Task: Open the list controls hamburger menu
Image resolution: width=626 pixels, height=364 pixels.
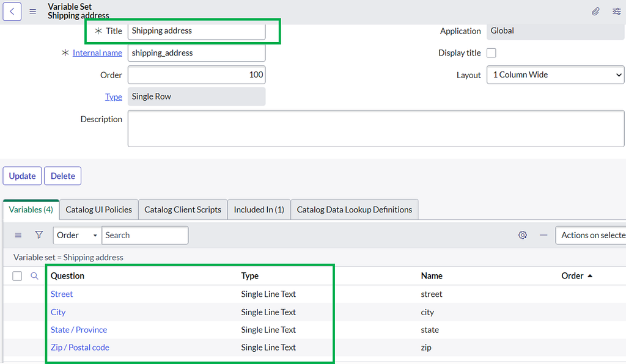Action: coord(18,235)
